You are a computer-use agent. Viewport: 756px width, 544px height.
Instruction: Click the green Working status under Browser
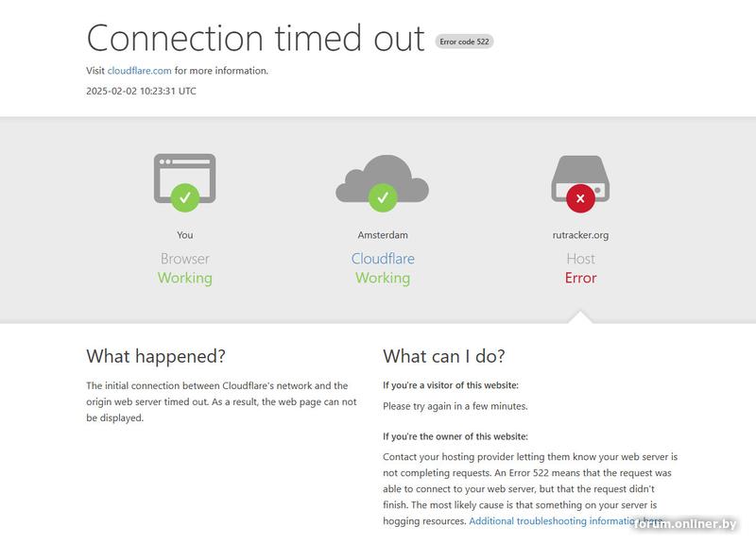coord(184,278)
